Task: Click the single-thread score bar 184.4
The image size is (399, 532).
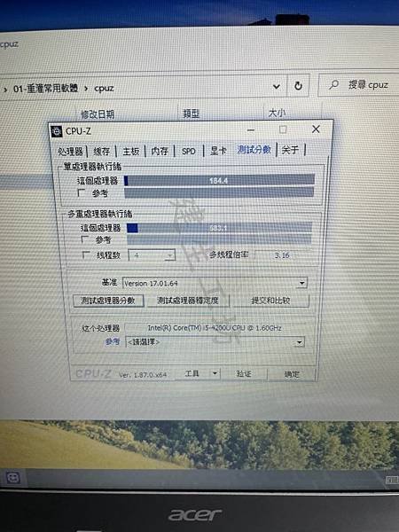Action: [x=219, y=181]
